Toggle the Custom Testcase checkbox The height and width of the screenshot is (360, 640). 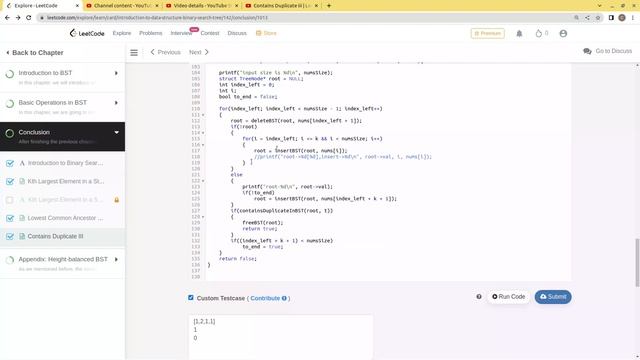[191, 298]
